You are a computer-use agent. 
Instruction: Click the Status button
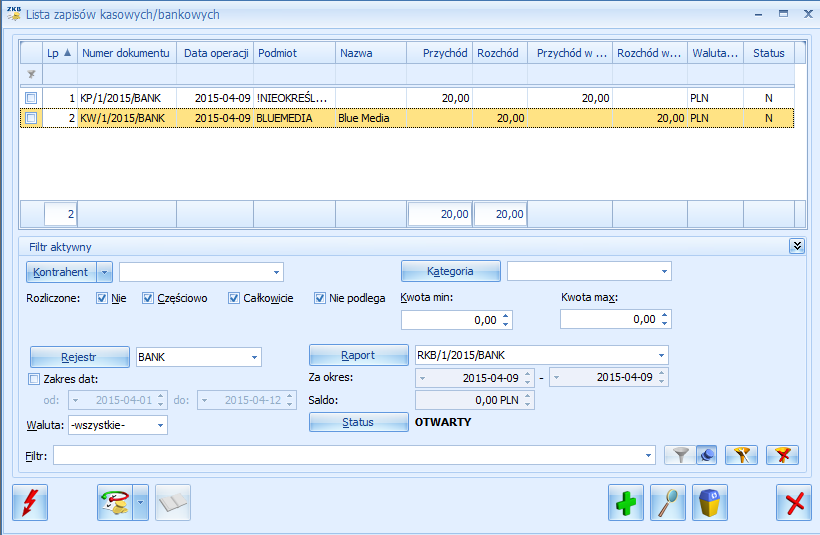[x=358, y=422]
